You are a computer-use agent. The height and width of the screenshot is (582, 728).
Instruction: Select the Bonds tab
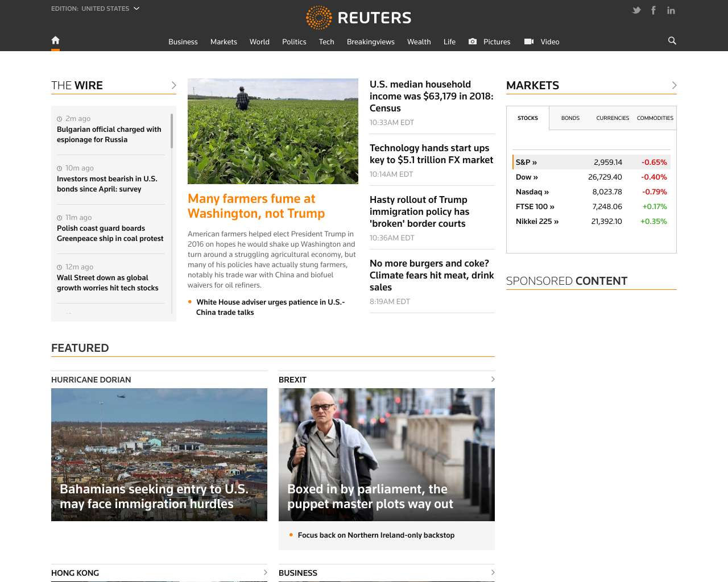point(570,118)
